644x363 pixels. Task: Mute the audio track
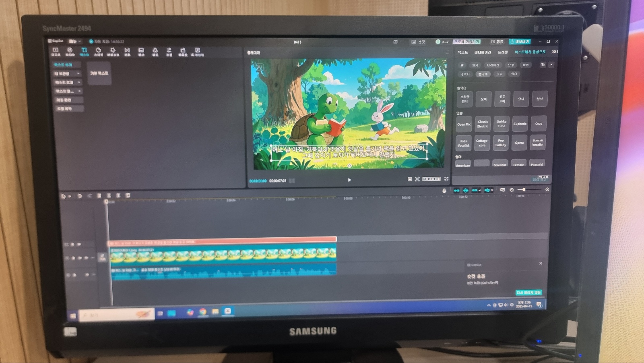[x=87, y=275]
